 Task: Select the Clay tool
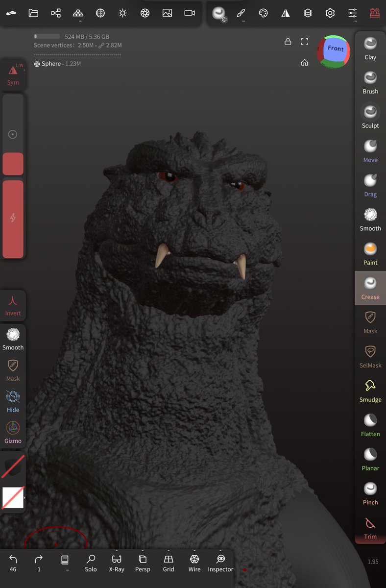370,48
